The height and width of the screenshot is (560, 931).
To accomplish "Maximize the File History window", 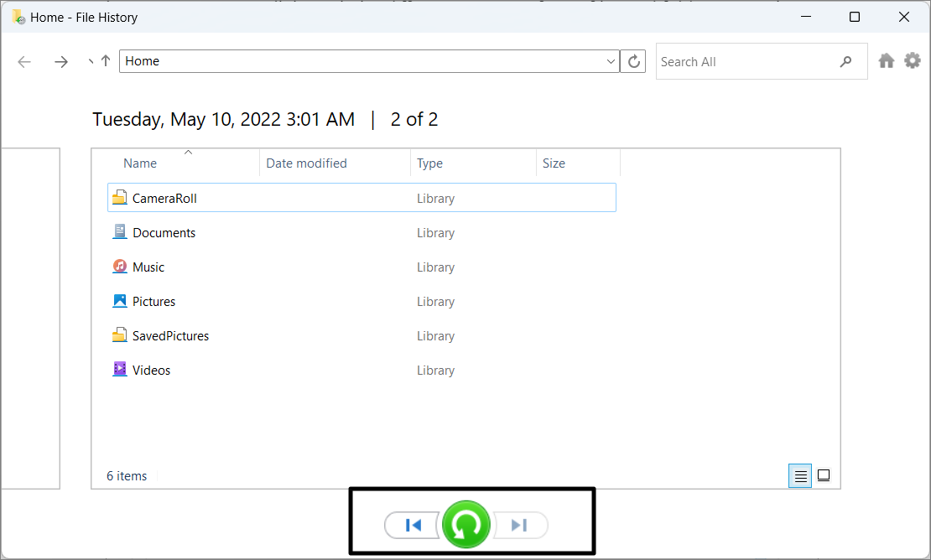I will (855, 17).
